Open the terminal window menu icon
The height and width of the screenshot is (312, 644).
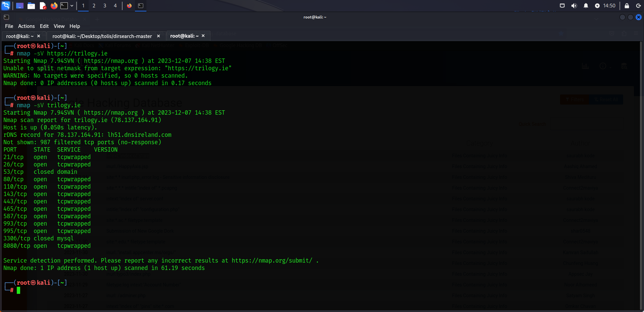[6, 17]
